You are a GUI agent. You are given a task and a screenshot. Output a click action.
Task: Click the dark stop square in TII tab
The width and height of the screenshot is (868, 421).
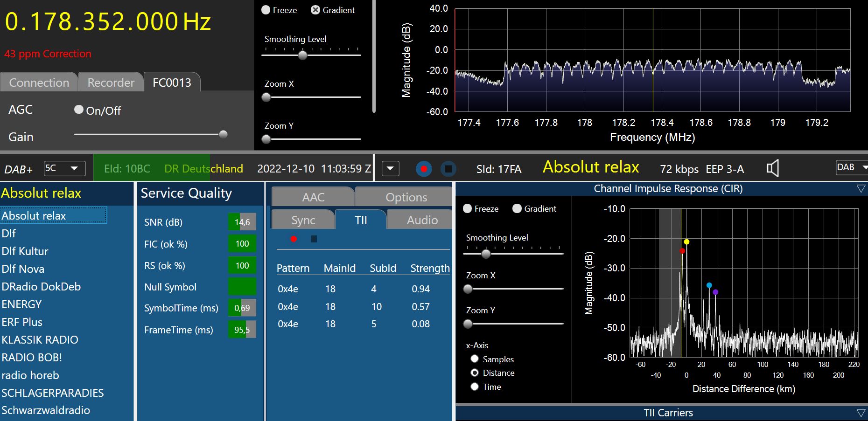(314, 239)
